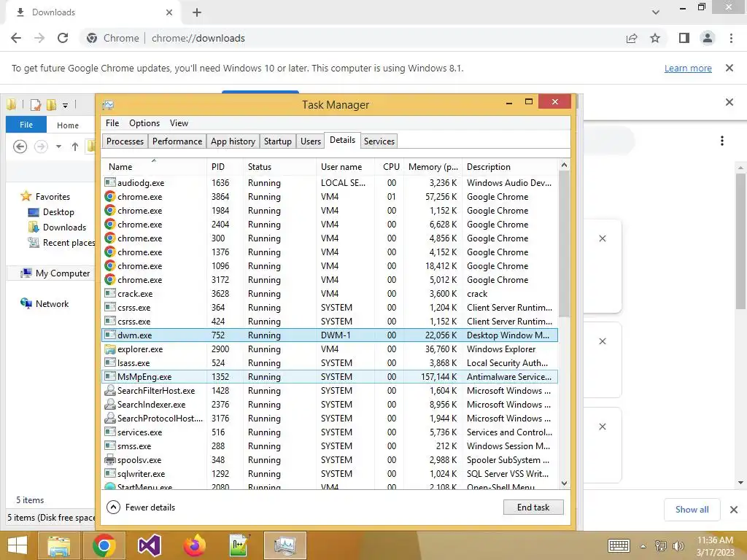Select the explorer.exe process icon
The image size is (747, 560).
pyautogui.click(x=110, y=349)
